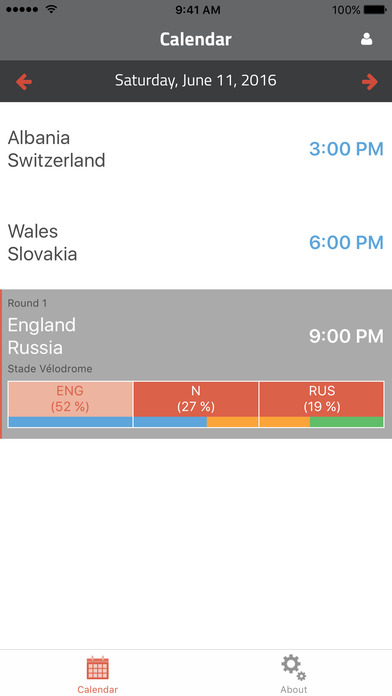Tap the 3:00 PM kickoff time

pyautogui.click(x=346, y=149)
